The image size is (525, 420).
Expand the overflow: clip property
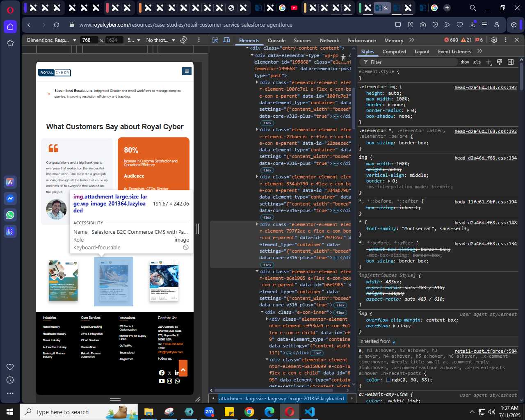pyautogui.click(x=394, y=326)
